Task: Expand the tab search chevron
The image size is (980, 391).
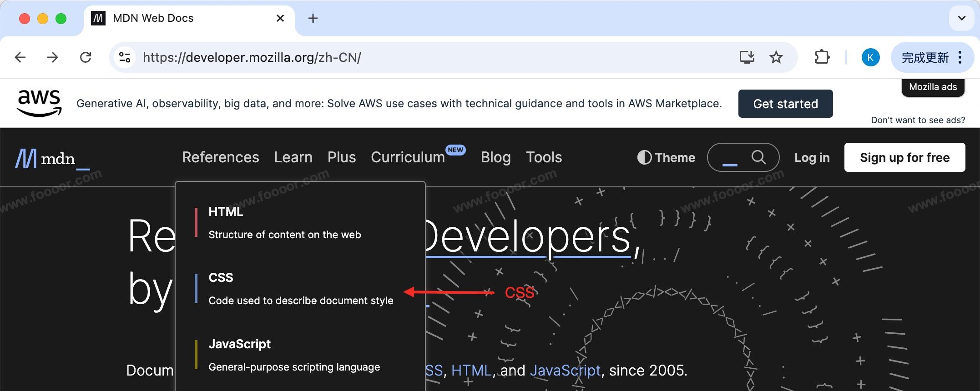Action: click(962, 18)
